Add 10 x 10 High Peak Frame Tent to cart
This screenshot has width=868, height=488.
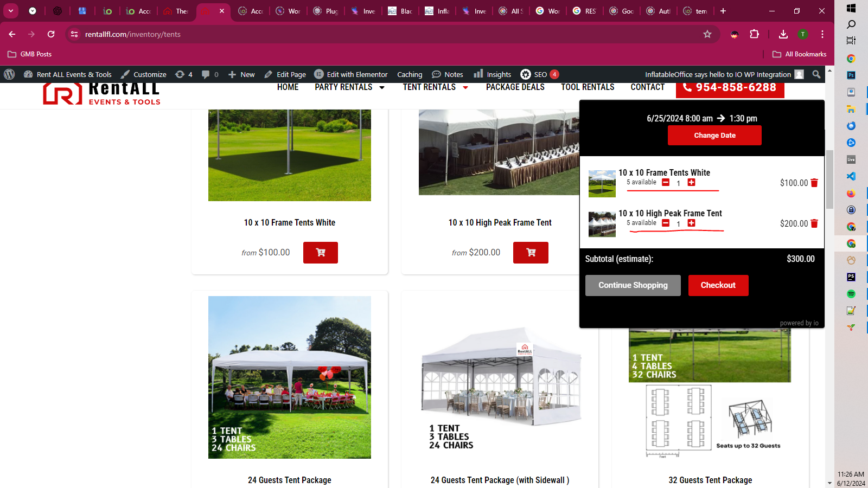531,253
